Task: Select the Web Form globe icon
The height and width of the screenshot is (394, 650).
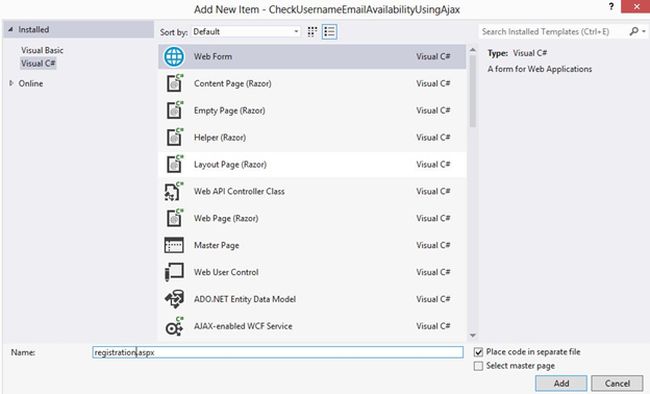Action: 174,56
